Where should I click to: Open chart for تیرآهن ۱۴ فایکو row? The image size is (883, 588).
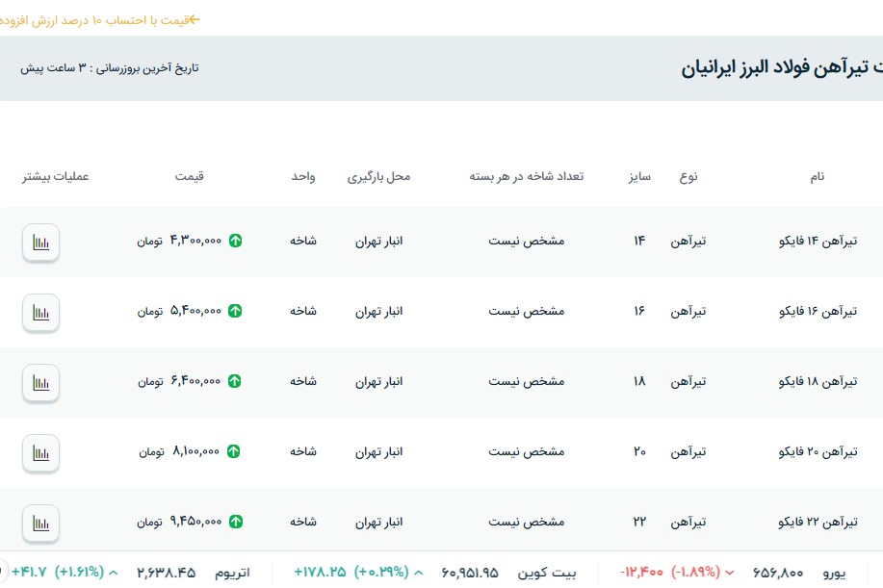pyautogui.click(x=40, y=242)
